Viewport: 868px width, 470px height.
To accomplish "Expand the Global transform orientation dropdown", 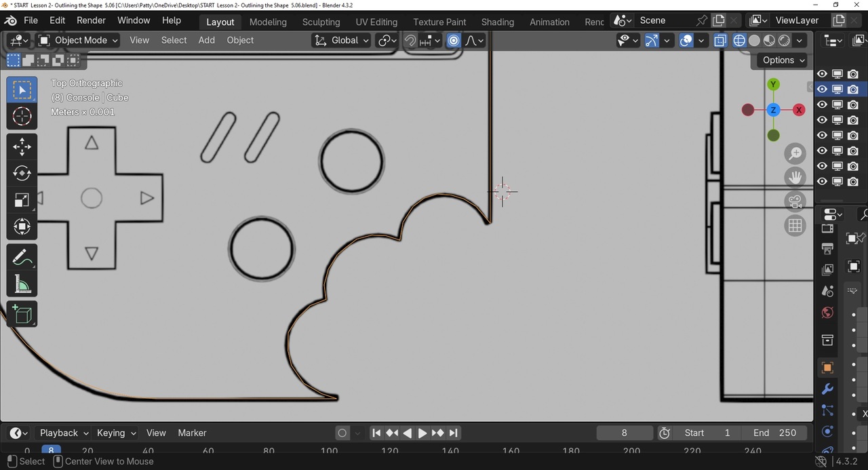I will coord(342,41).
